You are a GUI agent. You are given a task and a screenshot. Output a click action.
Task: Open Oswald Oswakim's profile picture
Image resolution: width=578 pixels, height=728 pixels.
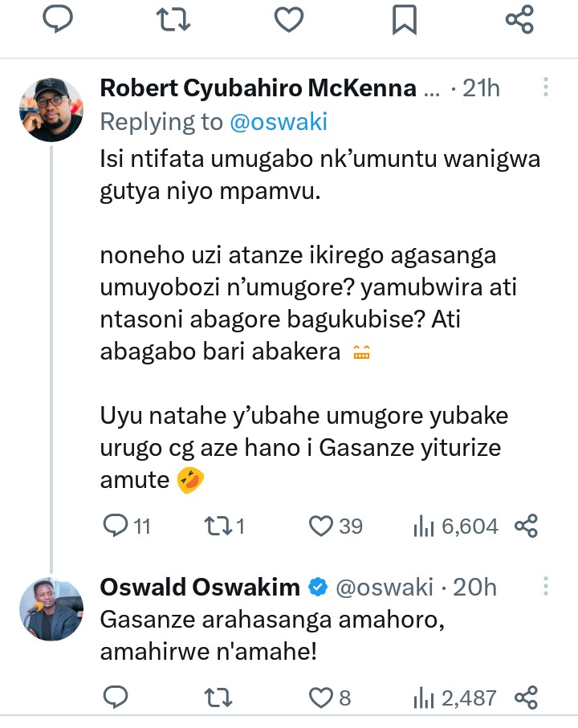(x=51, y=609)
